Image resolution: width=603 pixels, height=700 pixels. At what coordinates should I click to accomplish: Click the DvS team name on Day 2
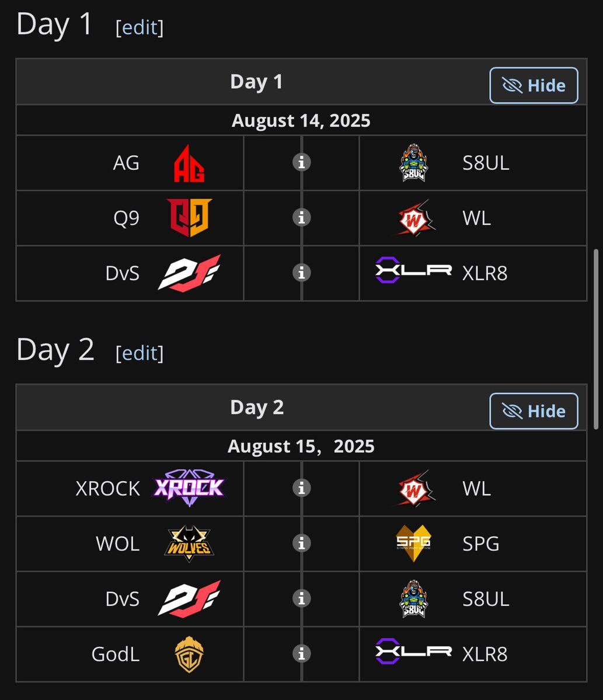coord(123,598)
